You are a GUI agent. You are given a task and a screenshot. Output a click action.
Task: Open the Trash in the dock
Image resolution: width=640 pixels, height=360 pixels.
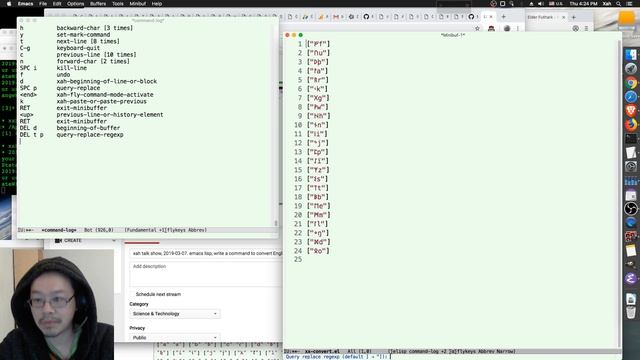[x=631, y=312]
